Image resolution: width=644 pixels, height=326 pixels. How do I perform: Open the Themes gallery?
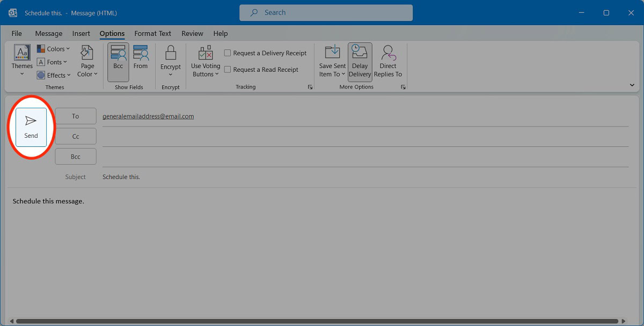[22, 60]
